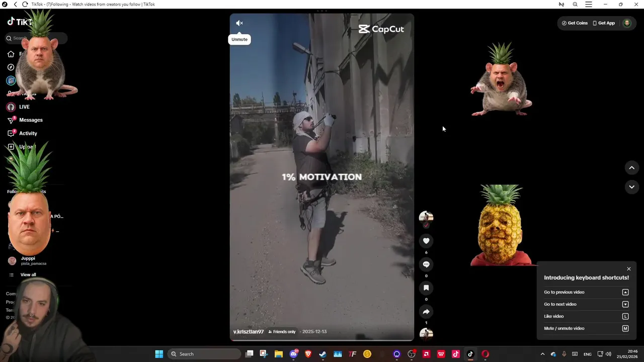The image size is (644, 362).
Task: Click the 'Friends only' privacy label
Action: 282,332
